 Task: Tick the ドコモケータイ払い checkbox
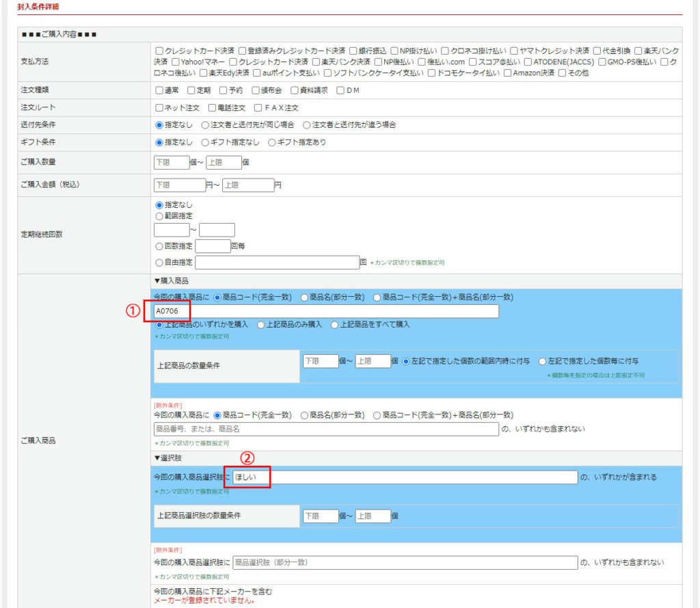coord(431,72)
